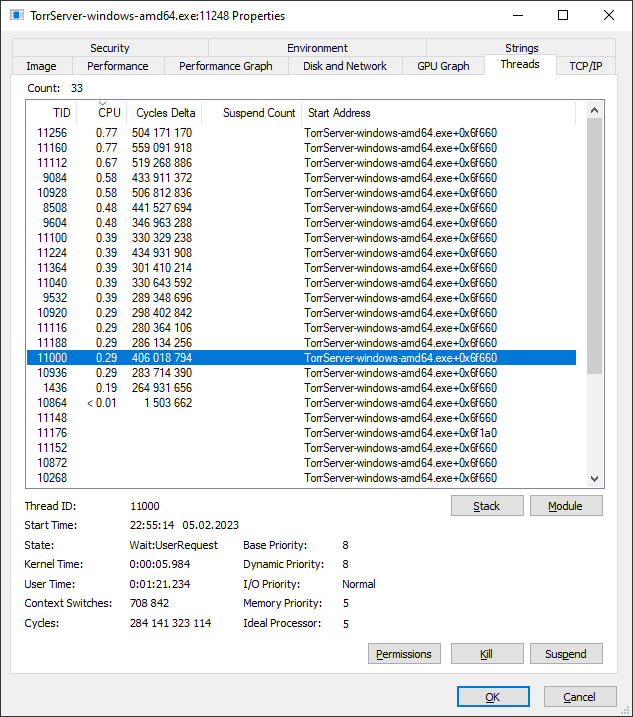The width and height of the screenshot is (633, 717).
Task: Select the Threads tab
Action: [x=520, y=64]
